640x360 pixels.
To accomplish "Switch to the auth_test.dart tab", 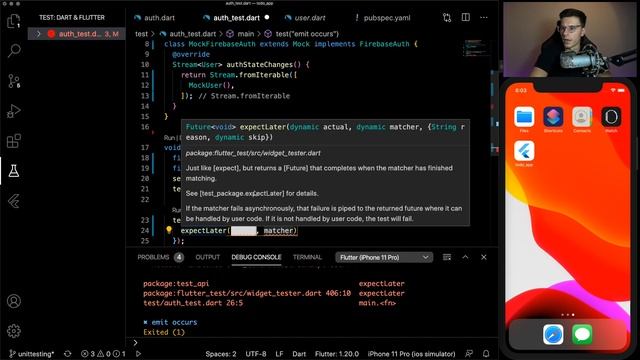I will pos(236,18).
